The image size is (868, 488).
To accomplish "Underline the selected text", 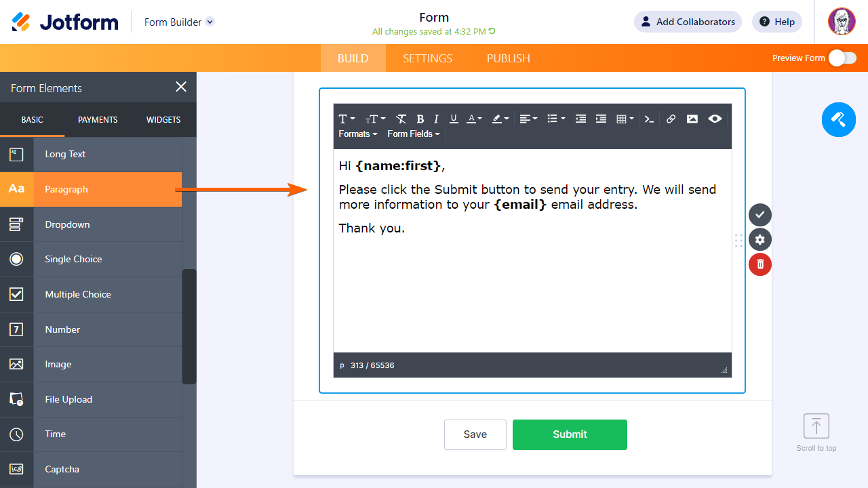I will pyautogui.click(x=454, y=119).
